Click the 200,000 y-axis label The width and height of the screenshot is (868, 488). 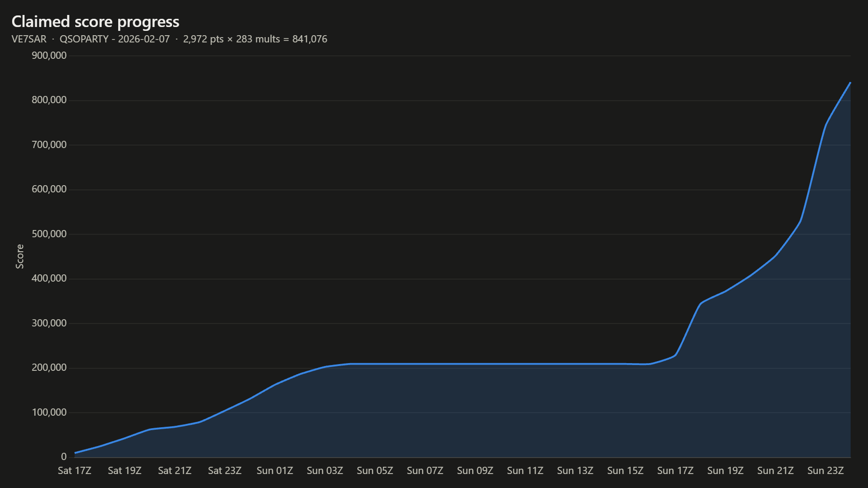pyautogui.click(x=49, y=368)
